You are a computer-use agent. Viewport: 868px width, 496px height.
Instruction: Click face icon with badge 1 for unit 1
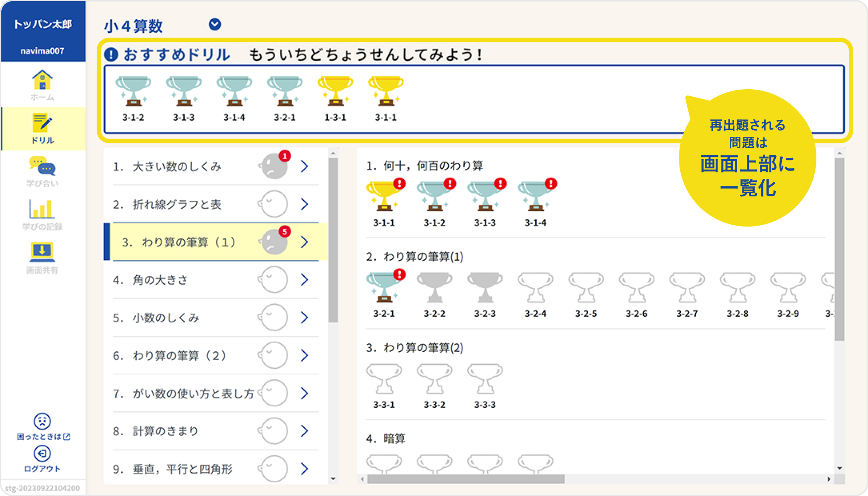point(275,165)
